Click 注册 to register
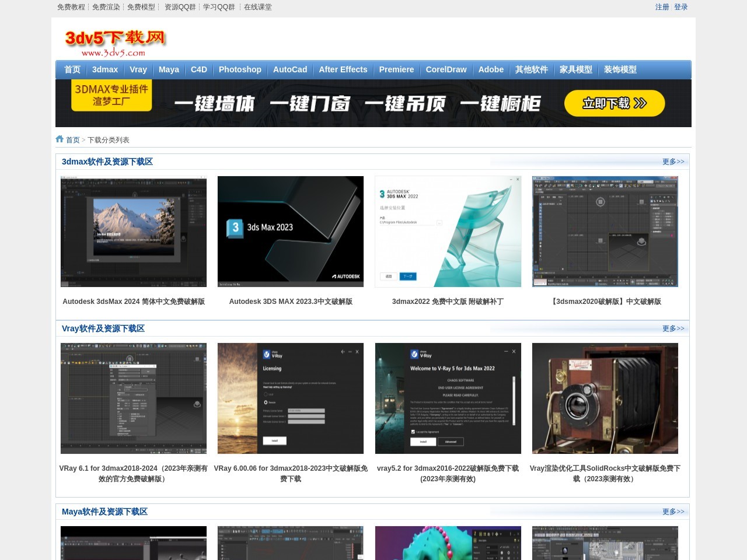 [x=662, y=7]
